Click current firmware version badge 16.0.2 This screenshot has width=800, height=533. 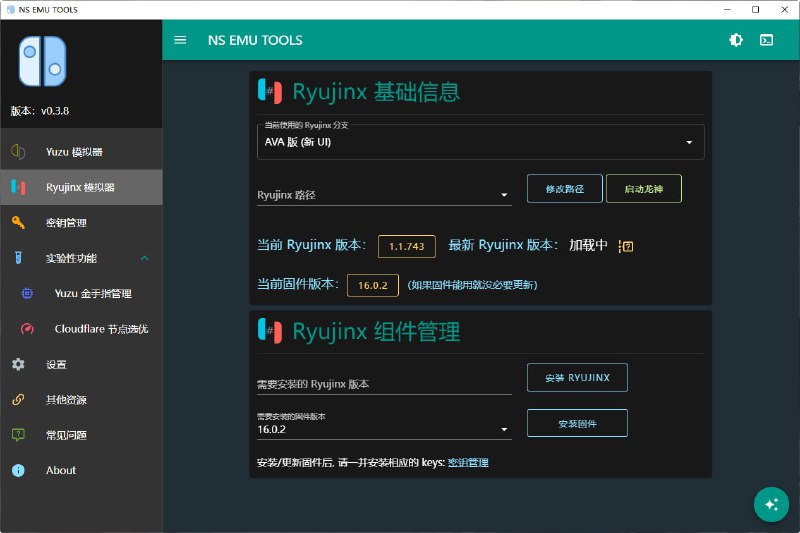[x=373, y=285]
